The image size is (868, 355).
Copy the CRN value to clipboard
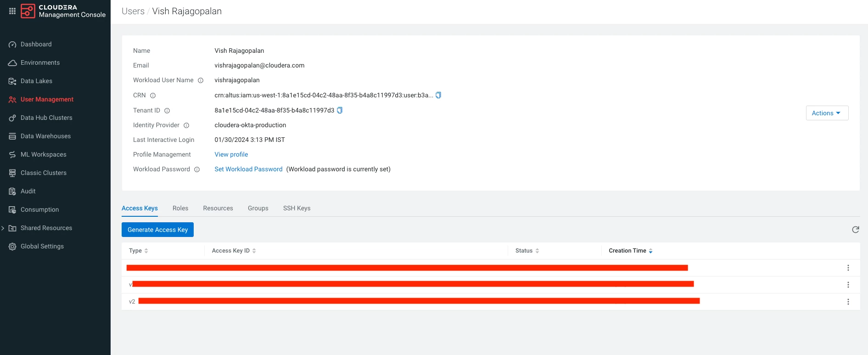[438, 95]
